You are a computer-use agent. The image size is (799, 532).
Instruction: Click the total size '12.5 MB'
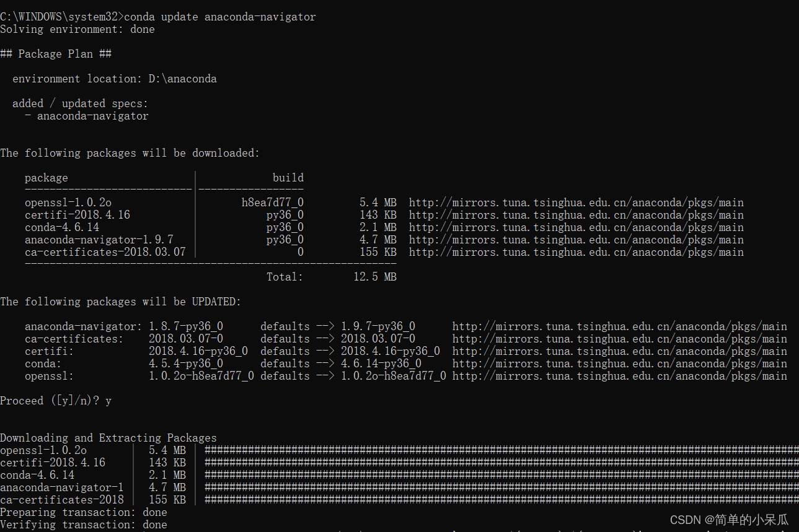pyautogui.click(x=375, y=277)
